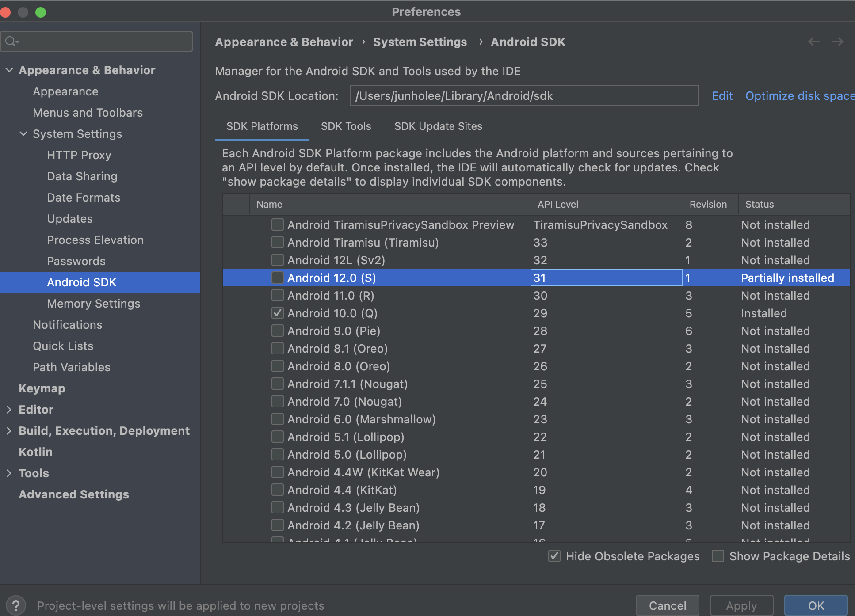Click the help question mark icon
Image resolution: width=855 pixels, height=616 pixels.
[16, 605]
